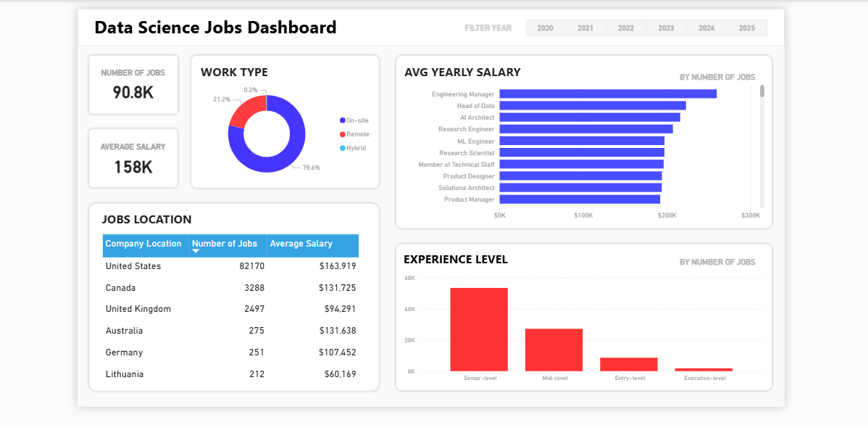This screenshot has width=868, height=425.
Task: Select the United States table row
Action: [230, 266]
